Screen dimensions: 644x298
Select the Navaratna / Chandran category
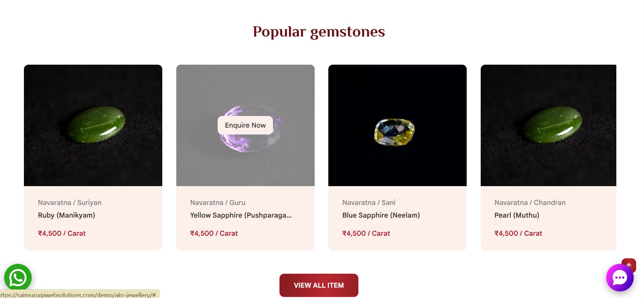(x=530, y=203)
